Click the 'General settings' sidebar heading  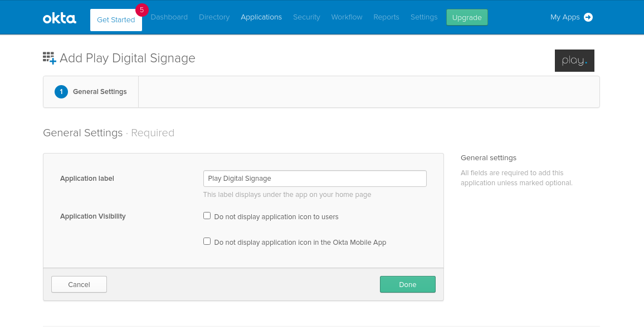click(x=489, y=158)
